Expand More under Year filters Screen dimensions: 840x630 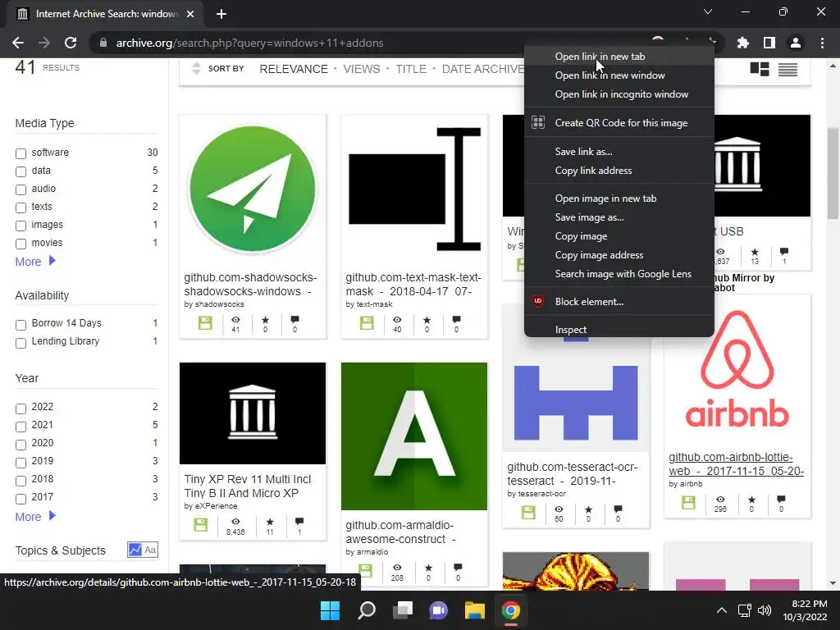(34, 517)
